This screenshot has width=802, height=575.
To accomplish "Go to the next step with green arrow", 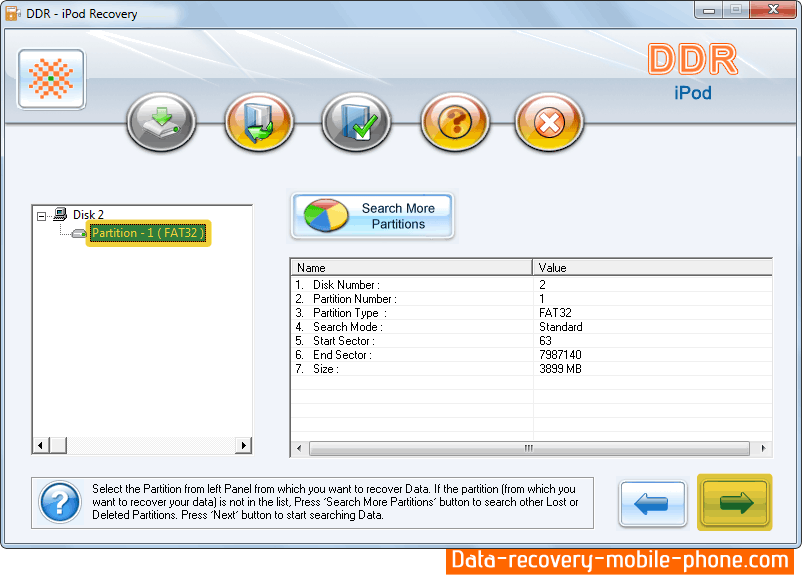I will tap(735, 501).
